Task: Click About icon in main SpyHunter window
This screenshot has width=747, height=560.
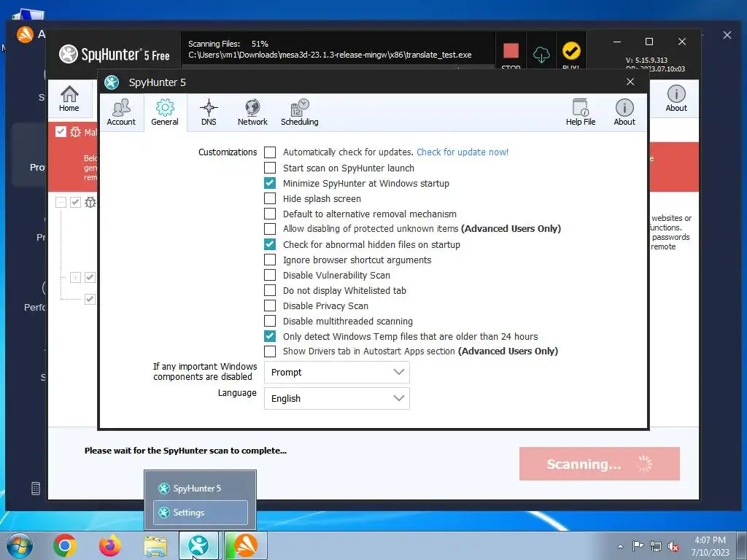Action: click(x=676, y=98)
